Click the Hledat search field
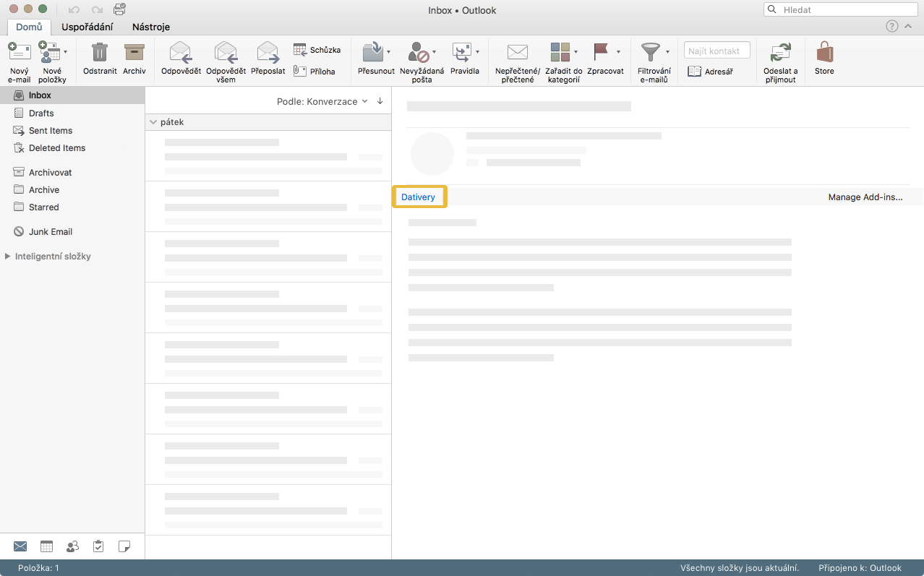This screenshot has width=924, height=576. (842, 10)
